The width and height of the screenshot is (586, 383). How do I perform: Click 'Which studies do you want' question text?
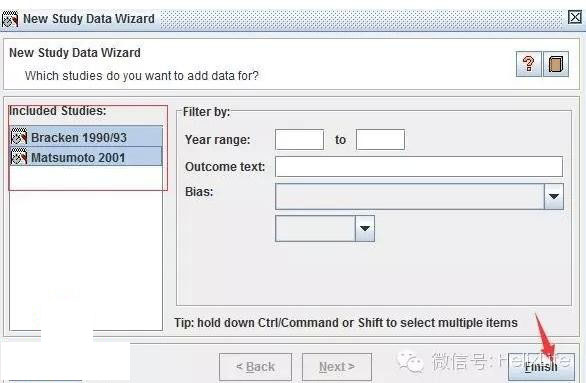(x=142, y=76)
